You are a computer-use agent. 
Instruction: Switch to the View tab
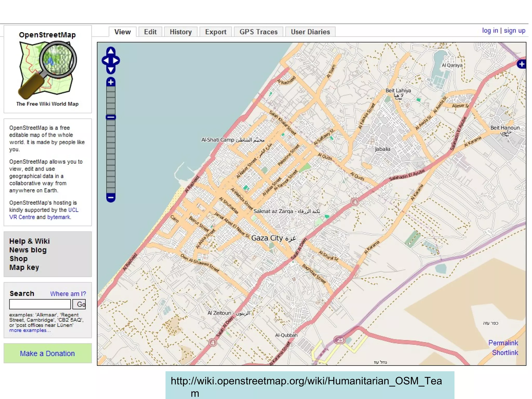coord(122,32)
